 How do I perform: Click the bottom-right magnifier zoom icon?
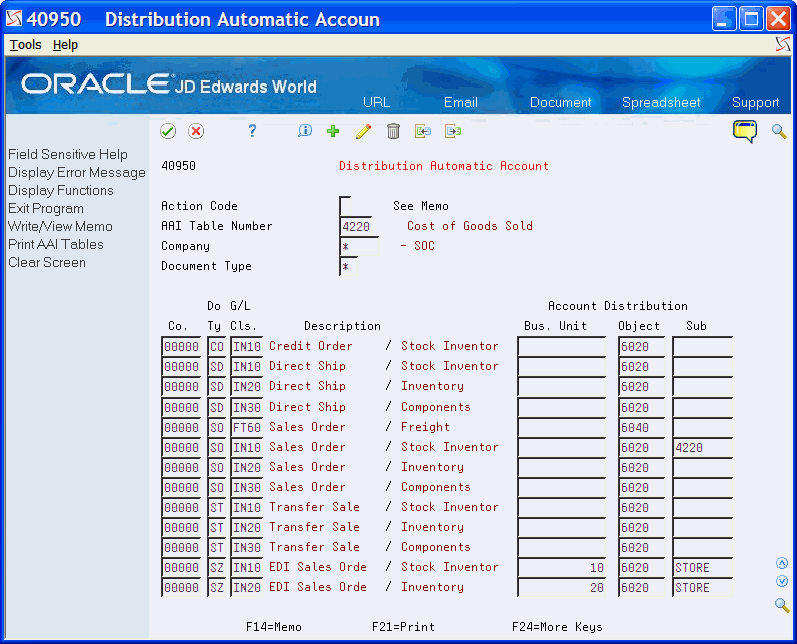tap(782, 605)
